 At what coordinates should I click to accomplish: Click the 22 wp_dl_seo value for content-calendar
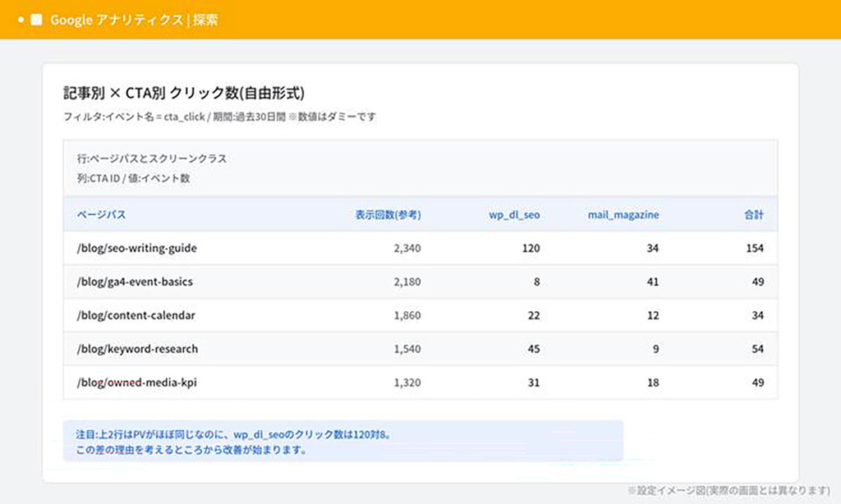tap(534, 315)
